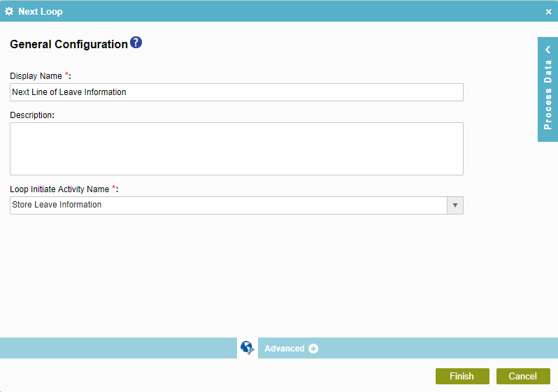Expand Process Data panel with chevron arrow

coord(548,50)
